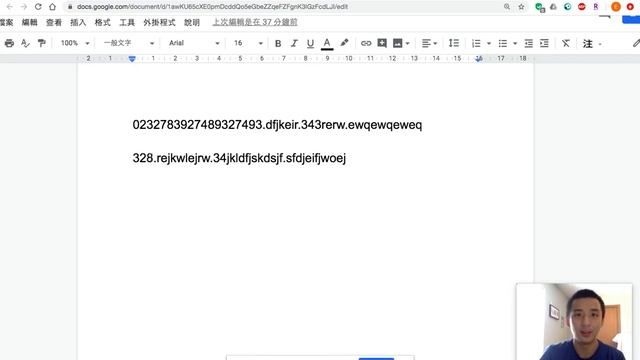Open the editing mode pencil icon

click(636, 43)
